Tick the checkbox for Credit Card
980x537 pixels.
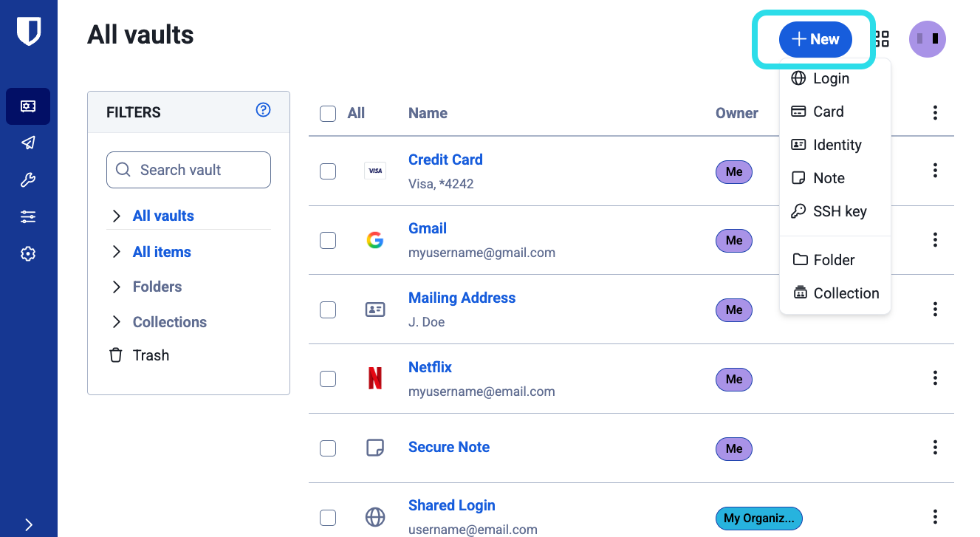(328, 171)
